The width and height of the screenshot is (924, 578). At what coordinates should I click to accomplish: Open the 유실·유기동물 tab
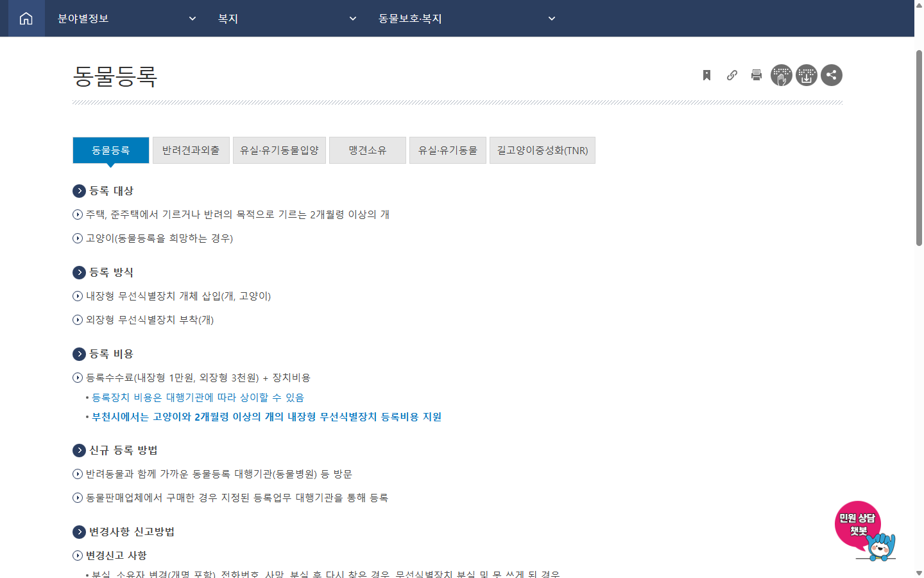pos(448,150)
